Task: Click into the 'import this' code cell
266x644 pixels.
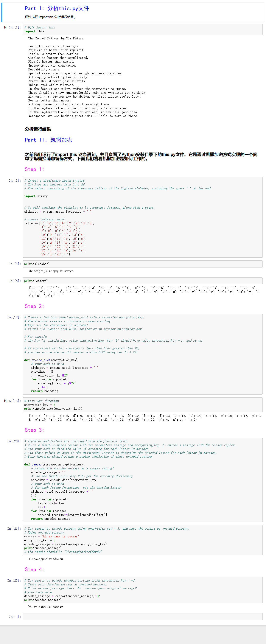Action: coord(143,29)
